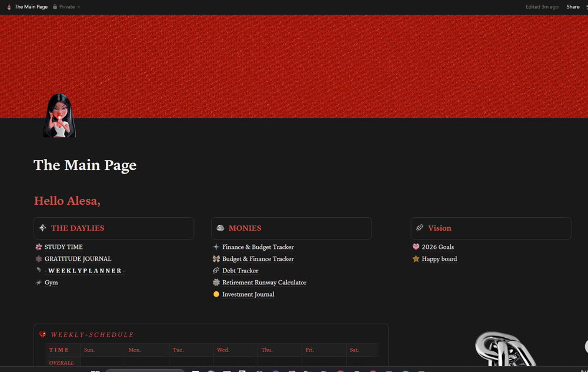Open the Investment Journal page
This screenshot has width=588, height=372.
tap(248, 294)
